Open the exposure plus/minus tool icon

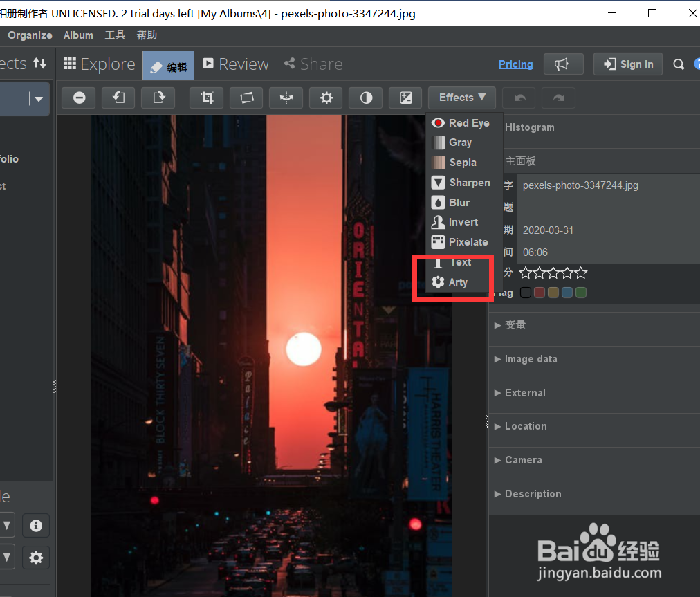(405, 98)
